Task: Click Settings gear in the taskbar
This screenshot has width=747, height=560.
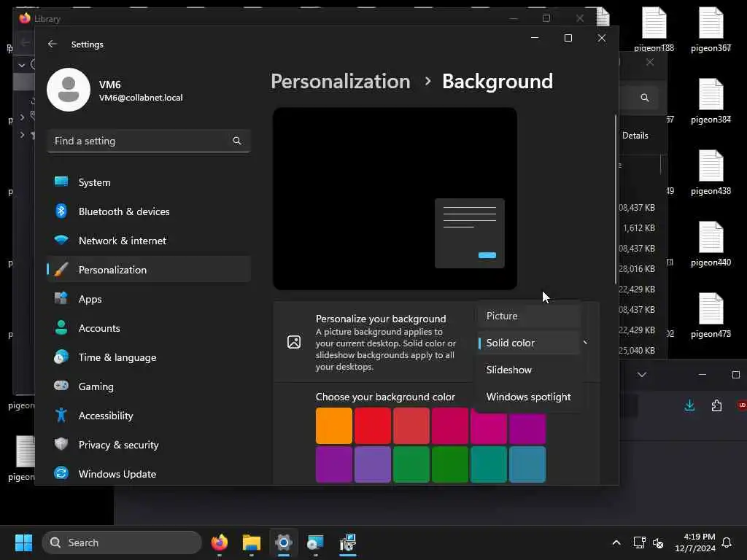Action: point(284,542)
